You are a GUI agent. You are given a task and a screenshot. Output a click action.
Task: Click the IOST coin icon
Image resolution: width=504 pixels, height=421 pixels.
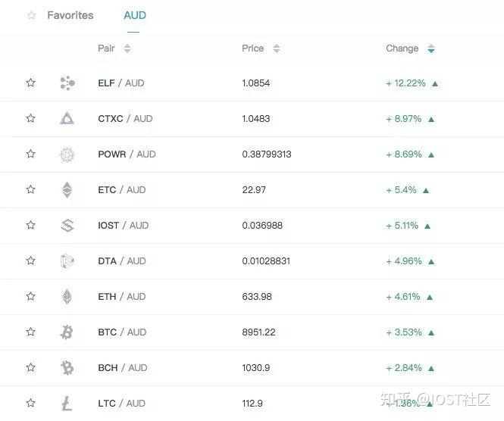click(x=67, y=226)
